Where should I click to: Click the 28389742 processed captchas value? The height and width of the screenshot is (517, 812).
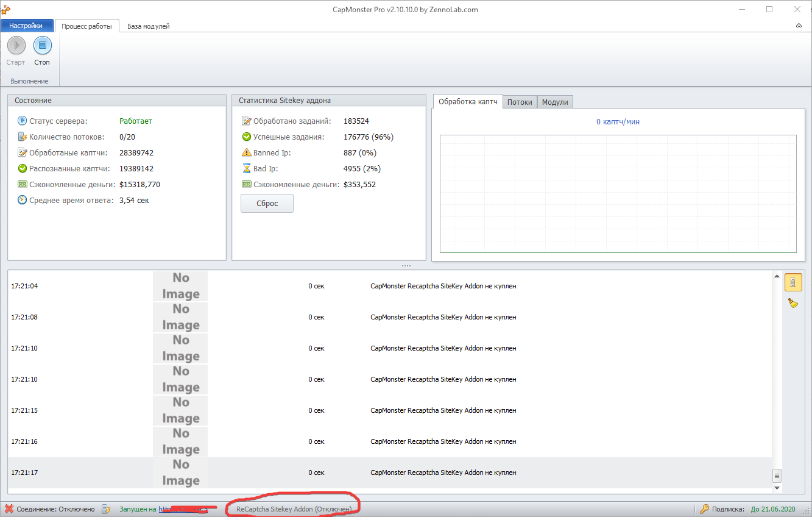click(136, 152)
